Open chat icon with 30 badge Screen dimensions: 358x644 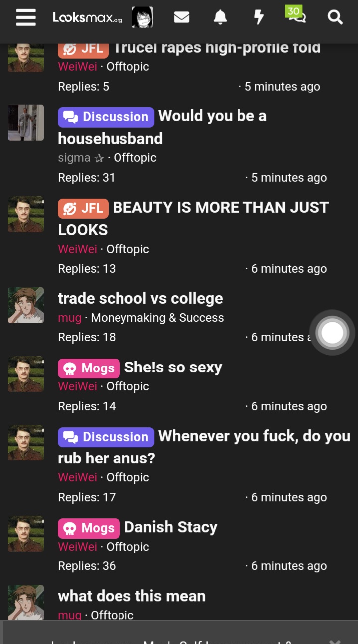coord(296,15)
